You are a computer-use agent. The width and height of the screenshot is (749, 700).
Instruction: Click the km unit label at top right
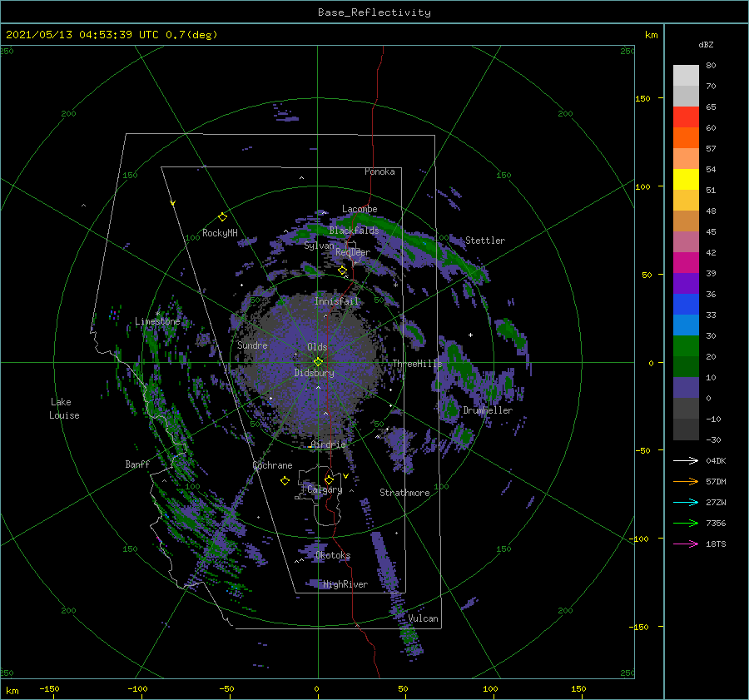pyautogui.click(x=651, y=35)
